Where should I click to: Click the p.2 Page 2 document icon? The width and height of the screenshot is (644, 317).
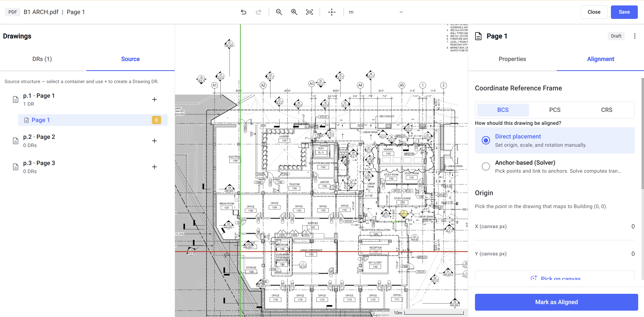16,141
